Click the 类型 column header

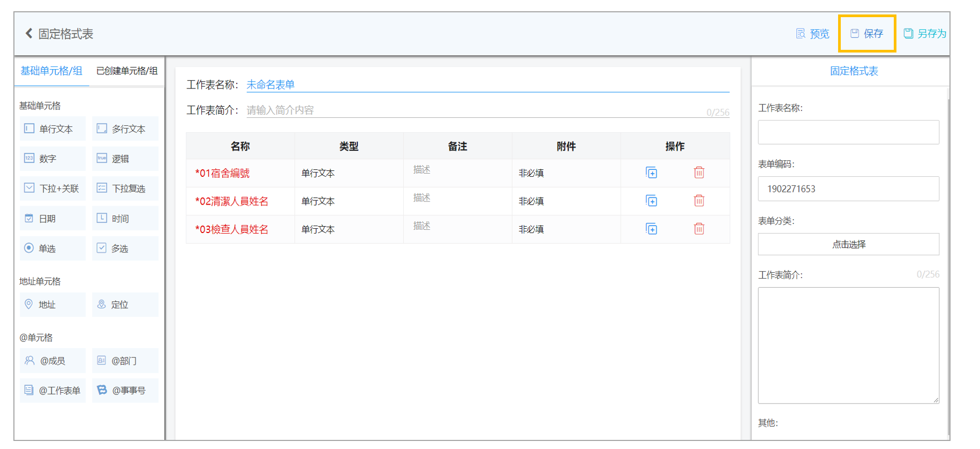[x=349, y=146]
